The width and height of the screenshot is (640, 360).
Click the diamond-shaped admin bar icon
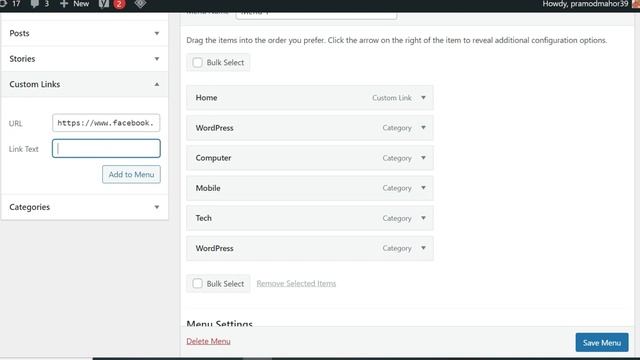pos(140,4)
